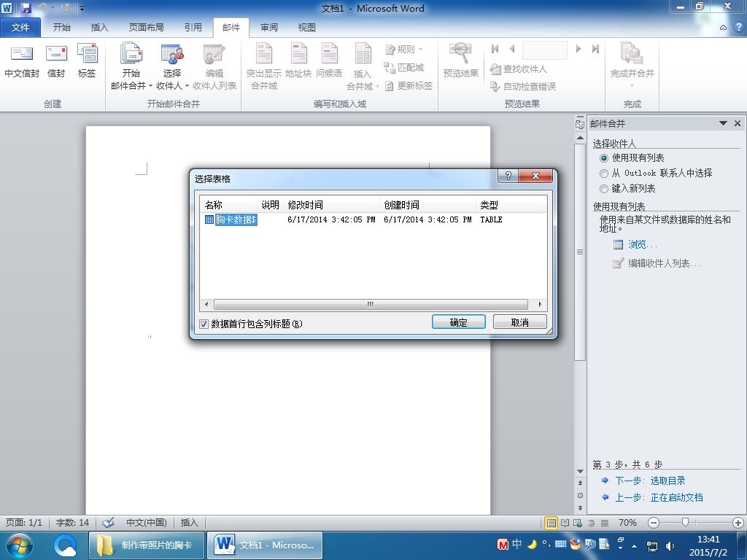Click spelling check status bar icon
Image resolution: width=747 pixels, height=560 pixels.
(x=108, y=522)
